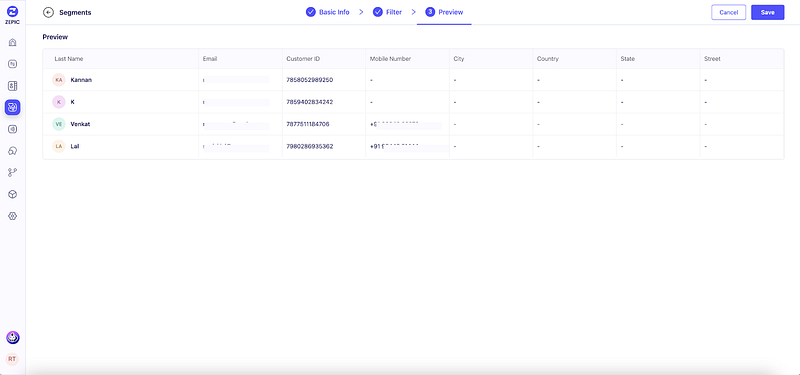The image size is (800, 375).
Task: Open the sidebar icon just below Segments
Action: [13, 129]
